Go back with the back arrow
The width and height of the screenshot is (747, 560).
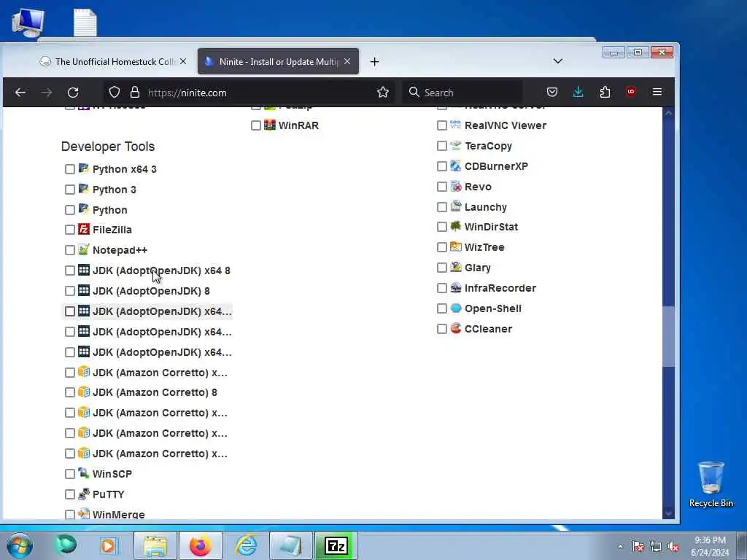pos(20,93)
